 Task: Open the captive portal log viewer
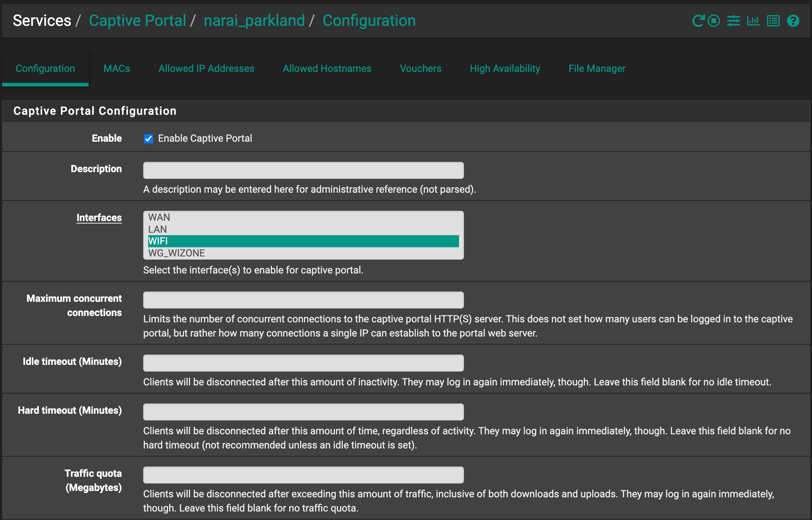click(x=773, y=21)
